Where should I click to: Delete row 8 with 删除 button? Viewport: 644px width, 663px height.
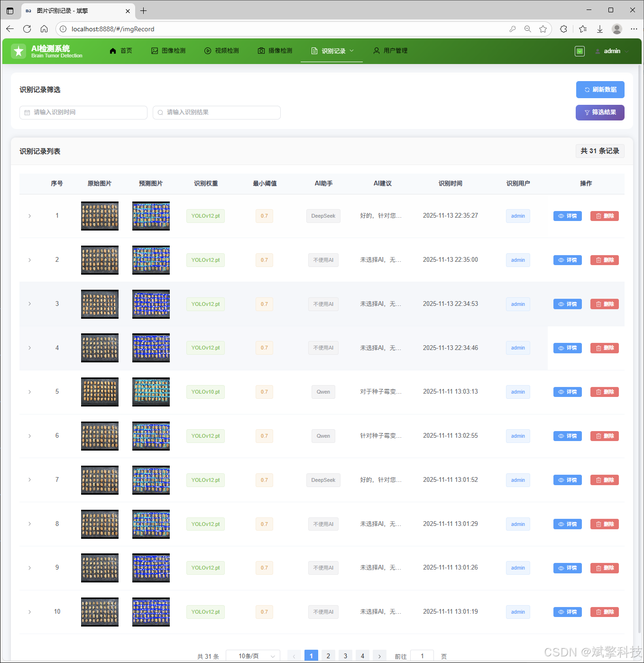(x=605, y=524)
